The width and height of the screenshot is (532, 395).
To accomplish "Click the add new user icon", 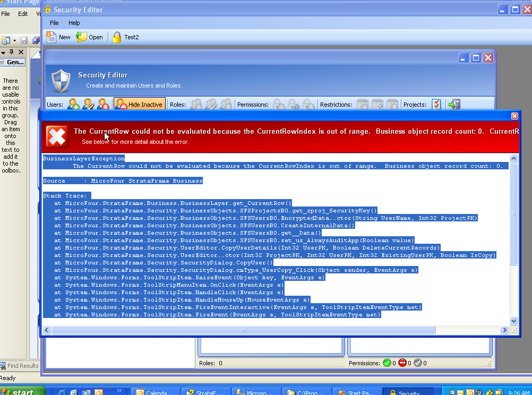I will pos(73,105).
